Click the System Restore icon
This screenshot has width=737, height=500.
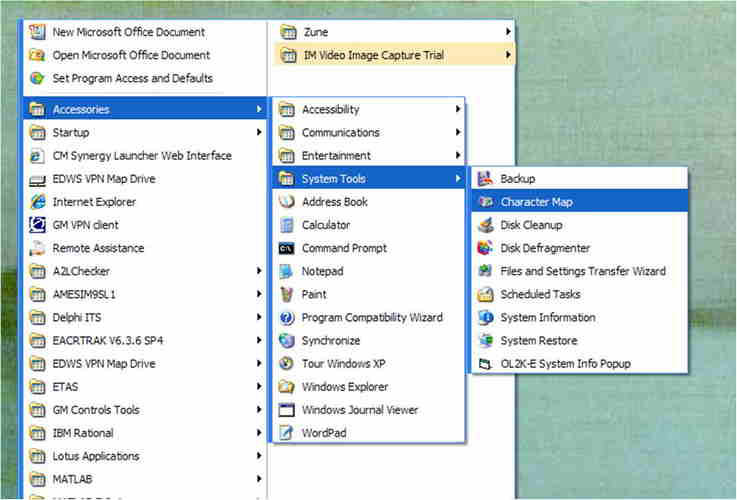[486, 341]
